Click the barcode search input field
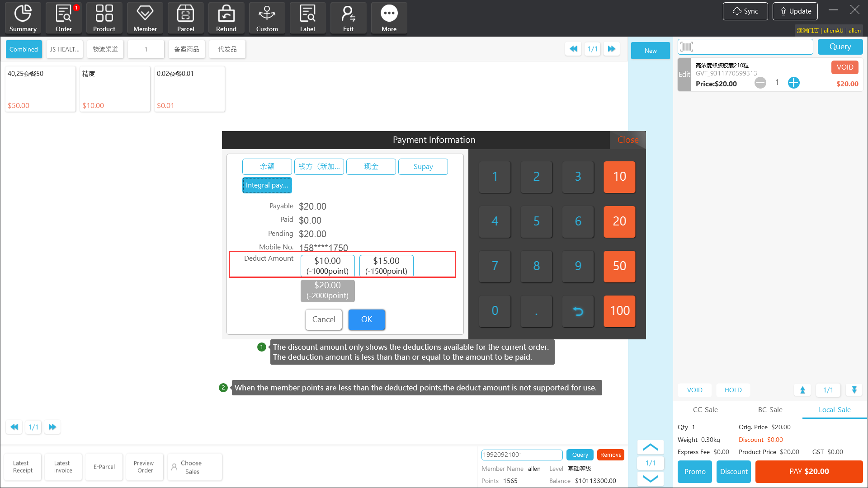This screenshot has width=868, height=488. (x=750, y=47)
